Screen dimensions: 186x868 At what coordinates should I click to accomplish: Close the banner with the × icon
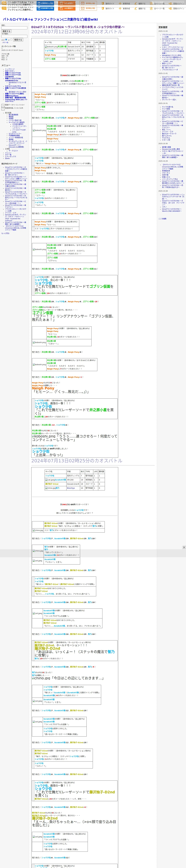[x=184, y=547]
